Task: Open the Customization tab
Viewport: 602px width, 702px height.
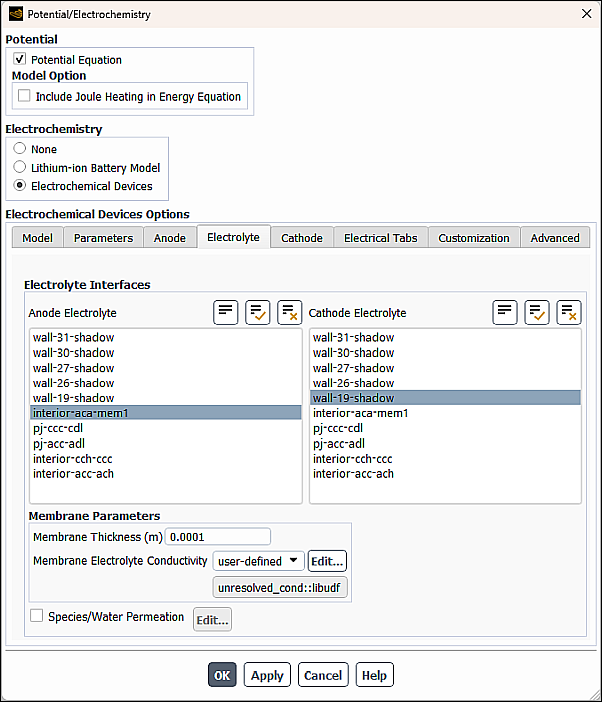Action: click(x=474, y=238)
